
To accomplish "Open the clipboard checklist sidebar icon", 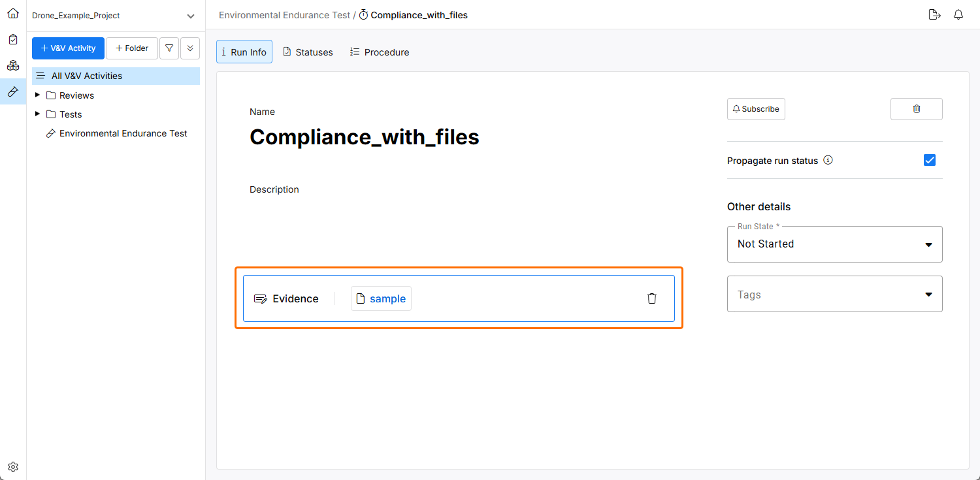I will pos(13,39).
